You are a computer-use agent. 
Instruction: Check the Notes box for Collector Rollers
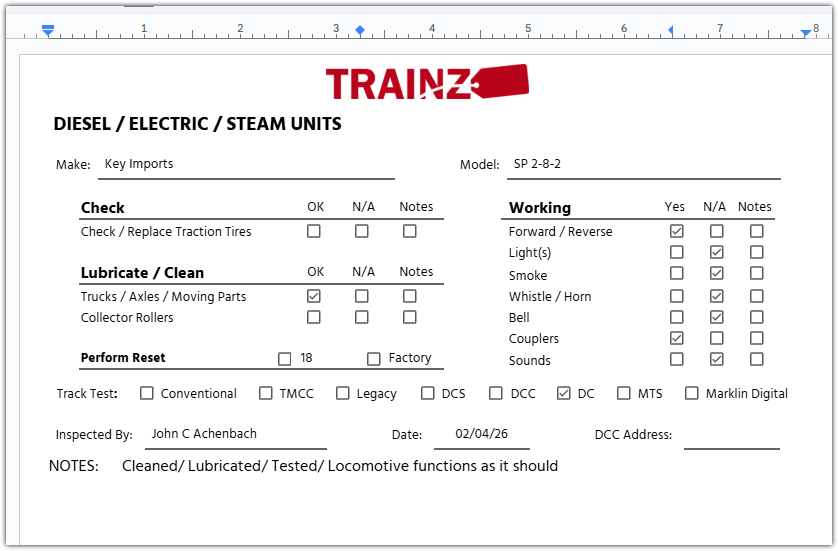[x=410, y=317]
